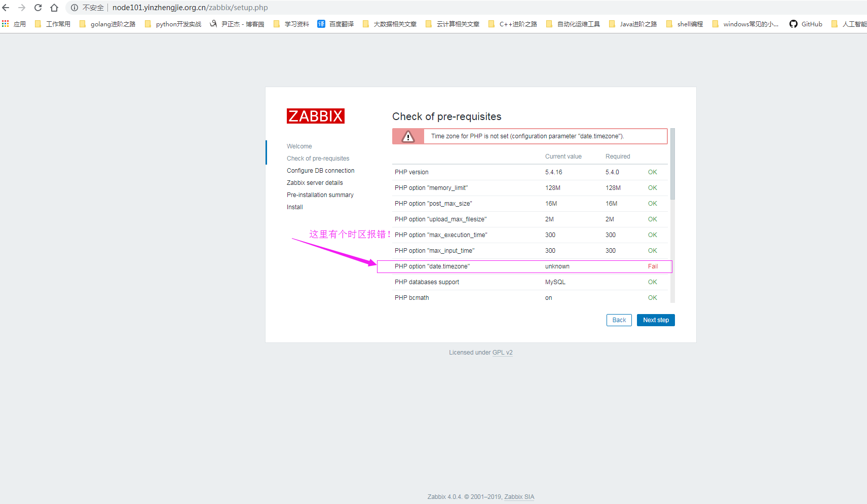
Task: Select the Zabbix server details step
Action: point(315,183)
